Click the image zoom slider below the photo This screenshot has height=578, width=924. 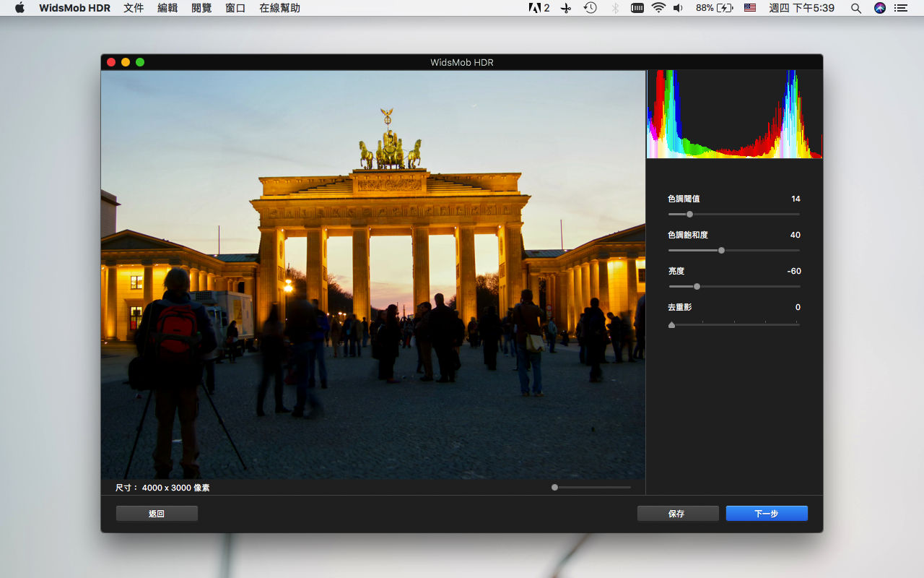590,487
